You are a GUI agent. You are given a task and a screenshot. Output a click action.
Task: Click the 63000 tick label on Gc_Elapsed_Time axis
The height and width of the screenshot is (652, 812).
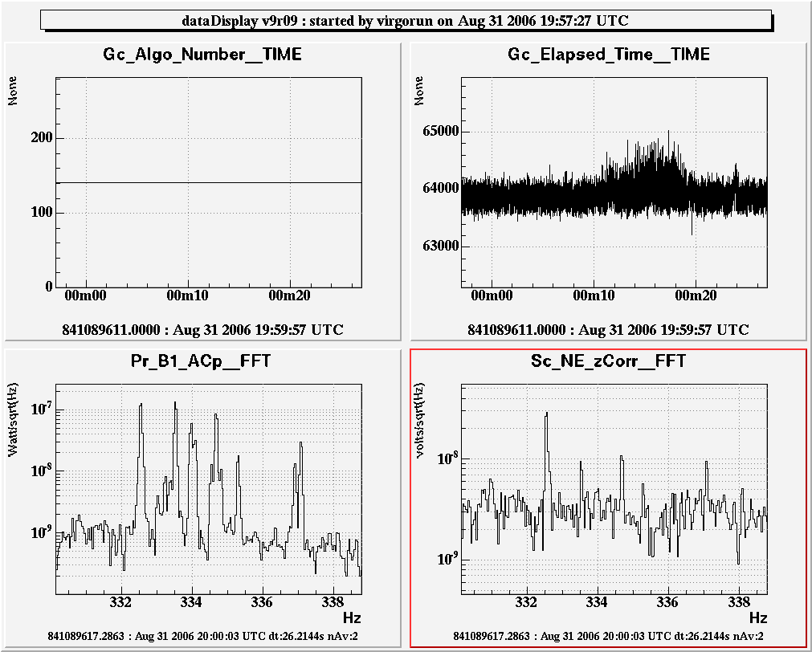[441, 246]
